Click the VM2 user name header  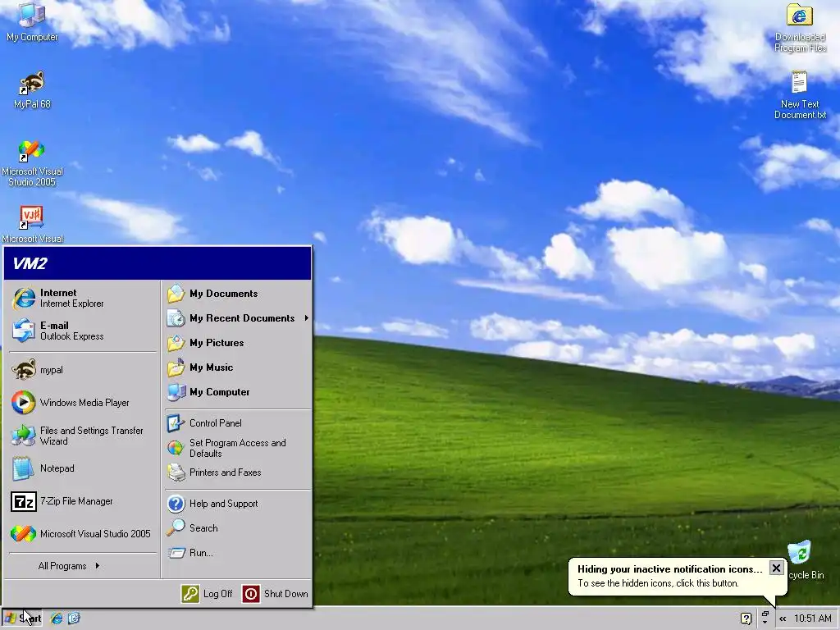coord(157,263)
